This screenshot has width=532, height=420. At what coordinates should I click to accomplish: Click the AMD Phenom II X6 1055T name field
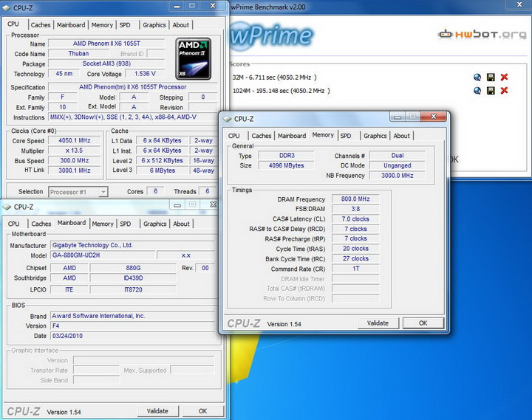[106, 44]
